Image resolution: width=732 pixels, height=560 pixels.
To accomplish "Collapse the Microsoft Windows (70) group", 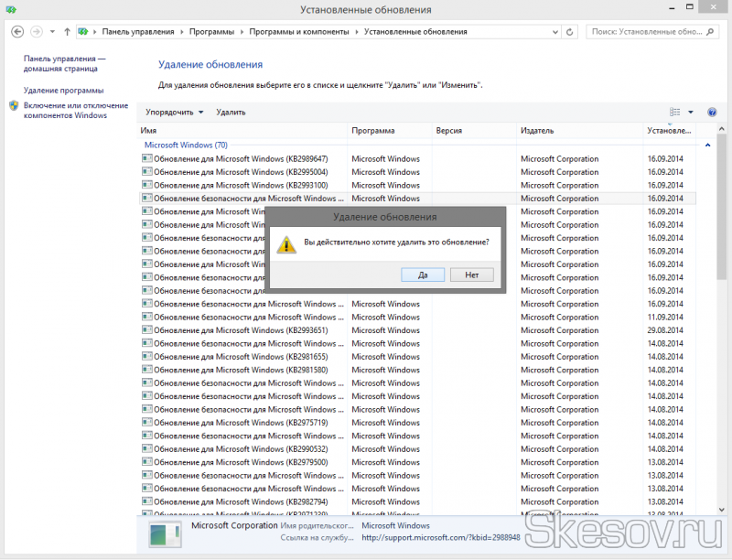I will (x=706, y=145).
